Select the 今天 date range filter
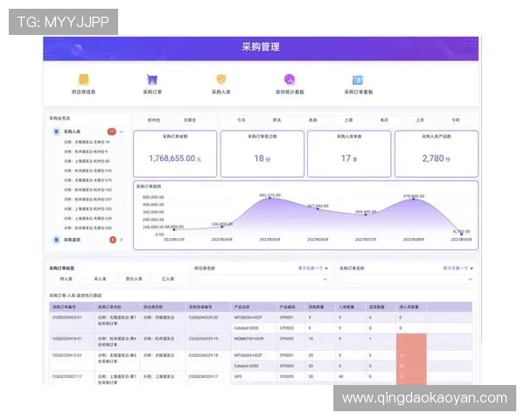 241,120
